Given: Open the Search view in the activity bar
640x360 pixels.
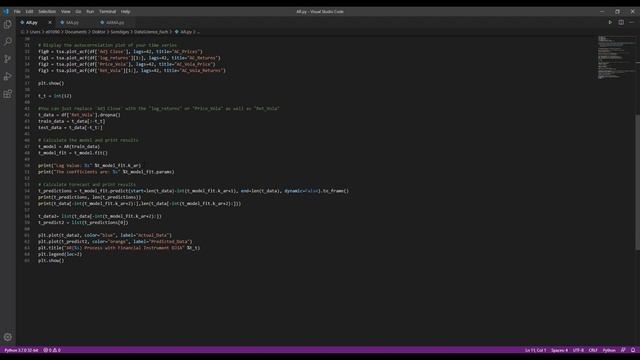Looking at the screenshot, I should click(8, 42).
